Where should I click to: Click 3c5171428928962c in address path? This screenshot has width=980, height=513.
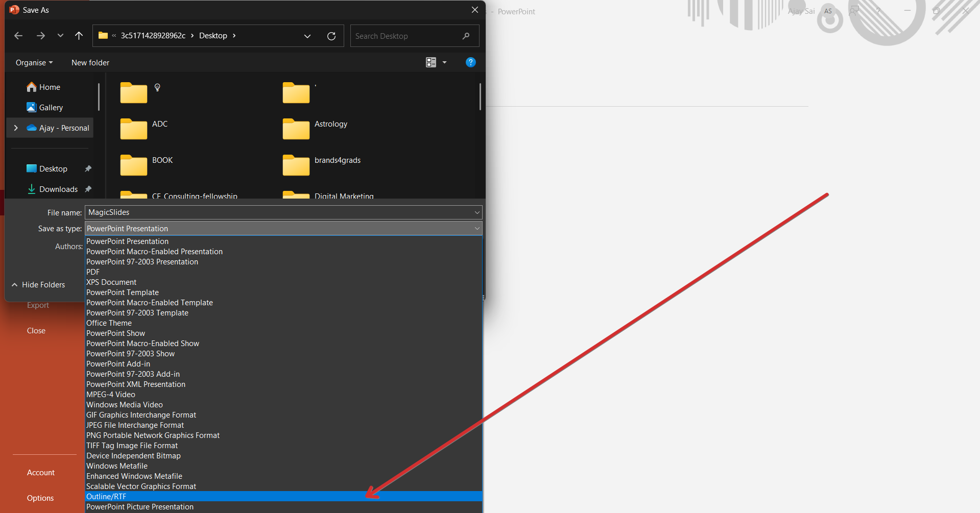pyautogui.click(x=153, y=36)
